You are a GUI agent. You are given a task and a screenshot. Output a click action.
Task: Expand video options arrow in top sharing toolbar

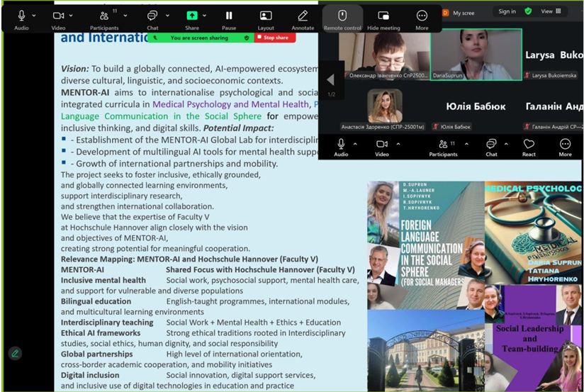(71, 16)
